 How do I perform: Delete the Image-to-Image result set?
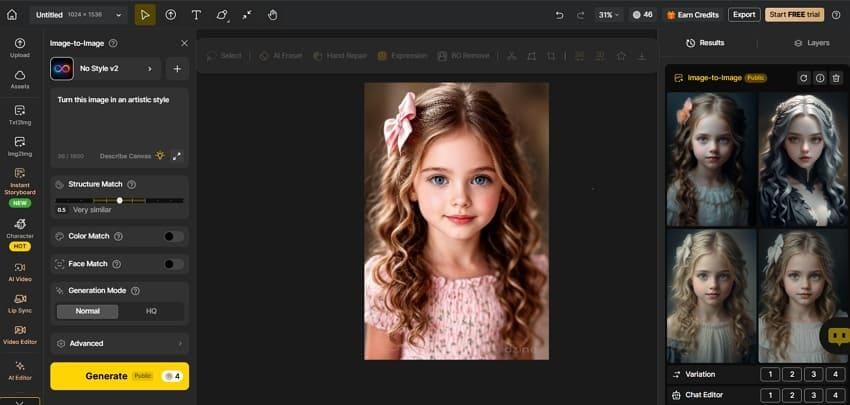pos(836,78)
